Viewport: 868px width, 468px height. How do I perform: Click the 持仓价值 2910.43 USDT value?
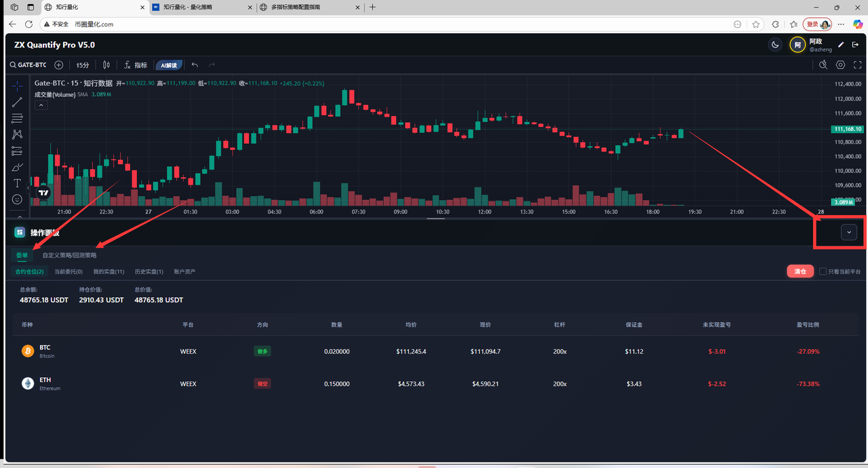pos(101,300)
